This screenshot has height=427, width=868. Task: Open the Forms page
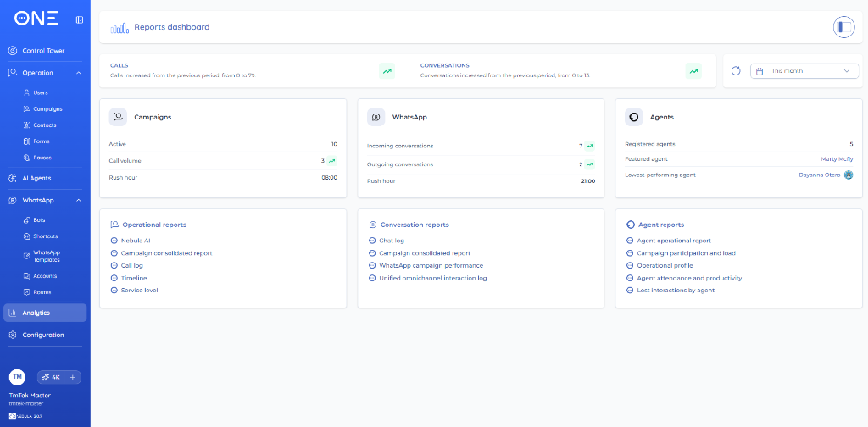[41, 141]
